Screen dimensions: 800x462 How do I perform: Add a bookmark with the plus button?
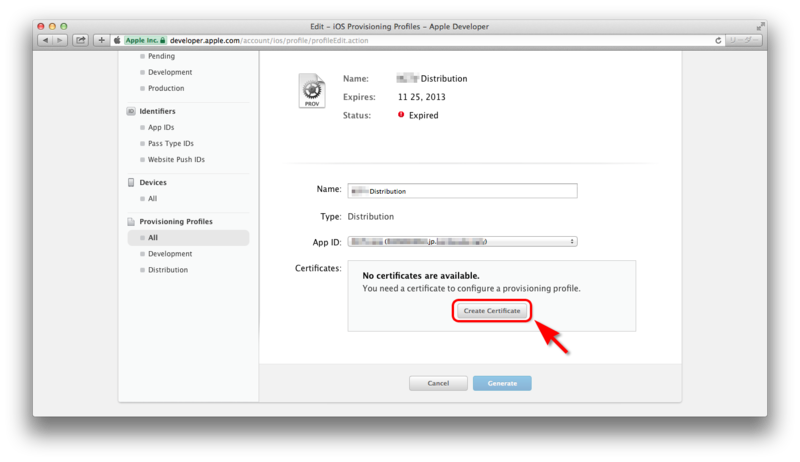[101, 40]
